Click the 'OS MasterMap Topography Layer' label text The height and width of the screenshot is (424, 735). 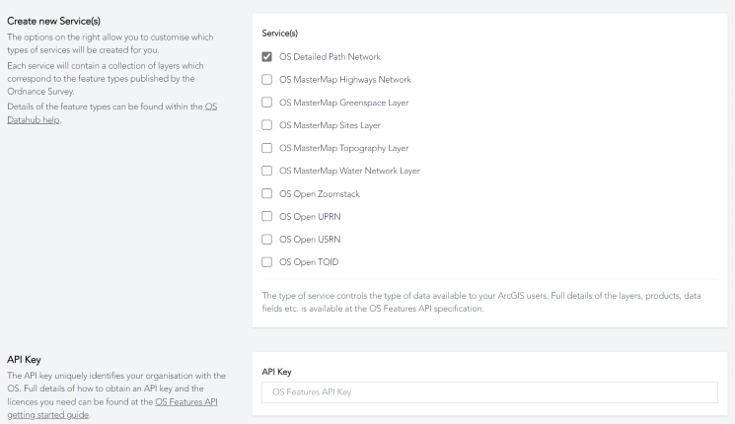343,148
